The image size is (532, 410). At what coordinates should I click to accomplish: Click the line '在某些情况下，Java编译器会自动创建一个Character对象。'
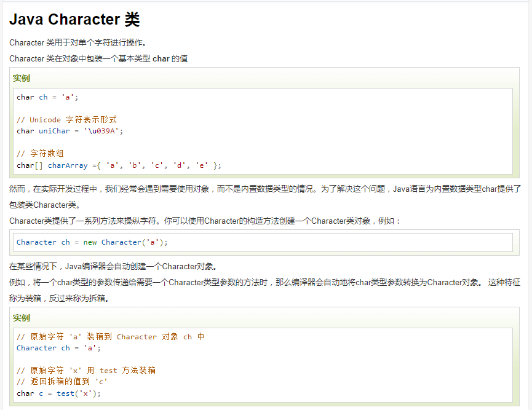[113, 267]
